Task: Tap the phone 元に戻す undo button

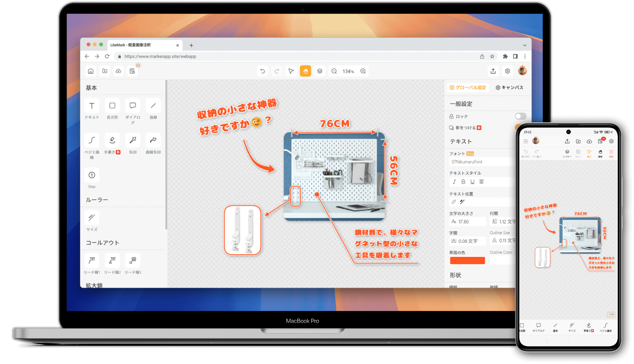Action: click(x=525, y=153)
